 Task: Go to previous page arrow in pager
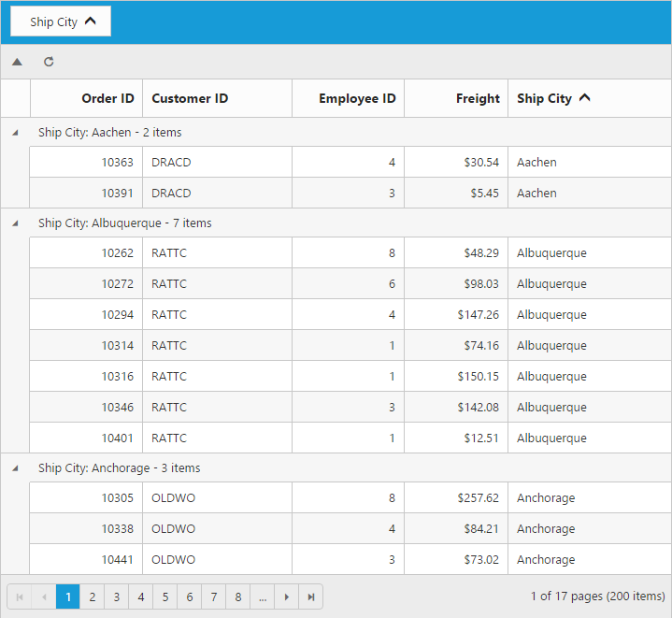pyautogui.click(x=44, y=597)
